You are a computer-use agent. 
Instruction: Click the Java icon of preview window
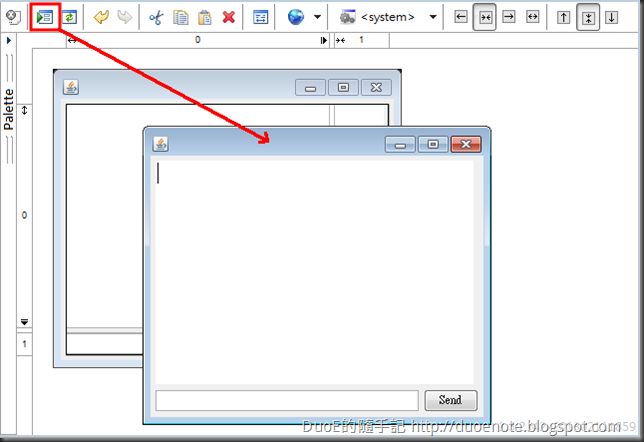point(161,144)
